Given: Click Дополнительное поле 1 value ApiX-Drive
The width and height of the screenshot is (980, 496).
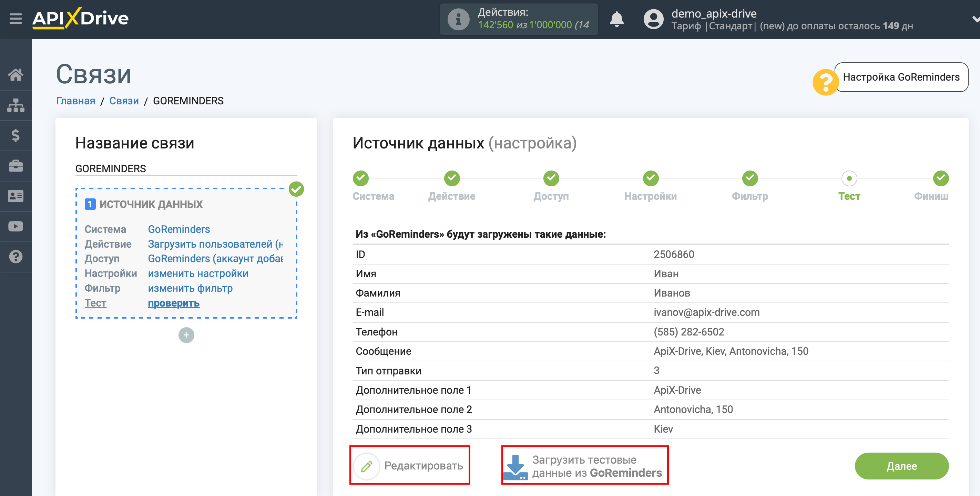Looking at the screenshot, I should [677, 390].
